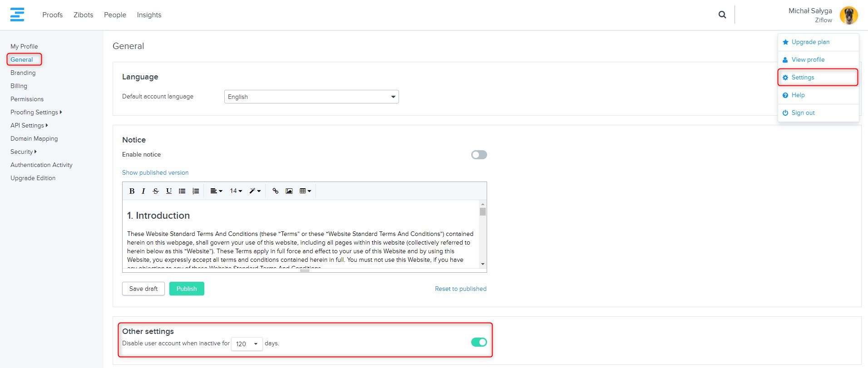Insert a link using the chain icon

[x=275, y=191]
